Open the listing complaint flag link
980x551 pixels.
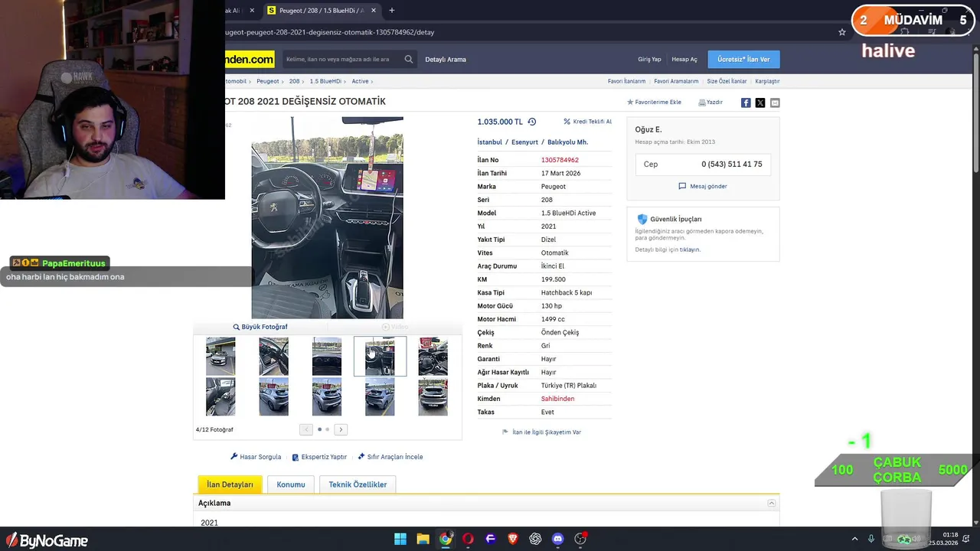click(x=541, y=432)
